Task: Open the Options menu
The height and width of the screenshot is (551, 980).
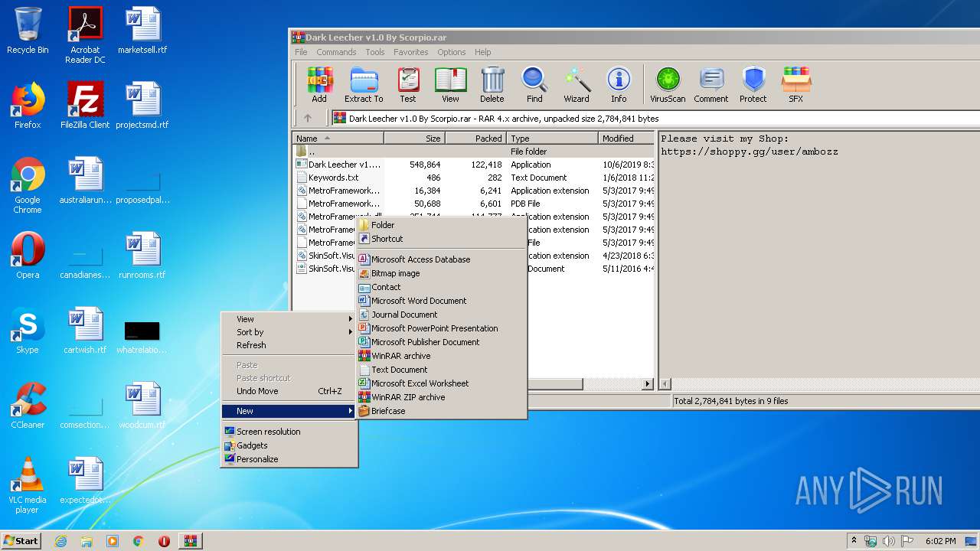Action: 452,52
